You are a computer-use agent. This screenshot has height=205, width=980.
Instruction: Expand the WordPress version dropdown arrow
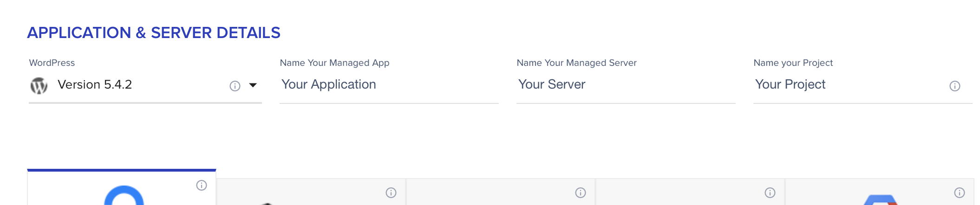click(253, 85)
